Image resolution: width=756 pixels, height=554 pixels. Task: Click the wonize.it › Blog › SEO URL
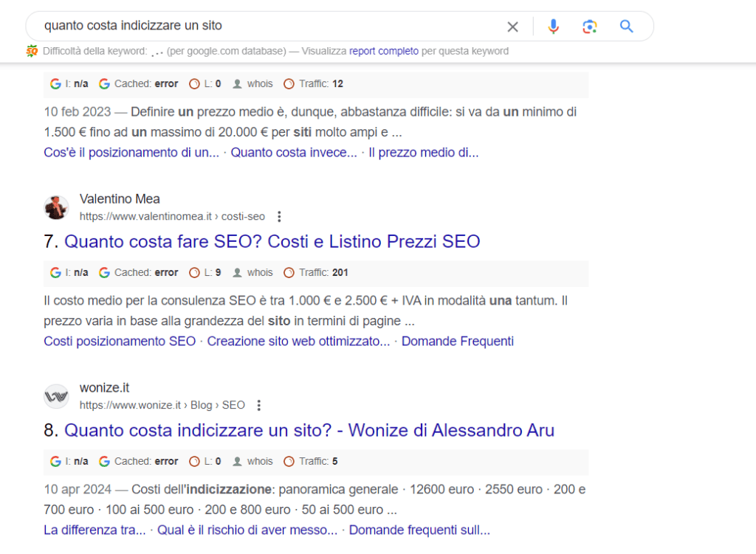click(x=162, y=406)
